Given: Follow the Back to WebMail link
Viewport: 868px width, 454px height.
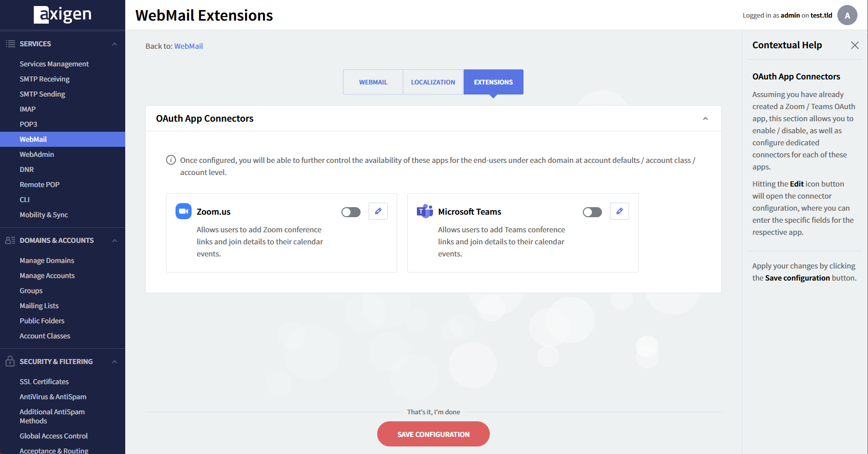Looking at the screenshot, I should [189, 46].
